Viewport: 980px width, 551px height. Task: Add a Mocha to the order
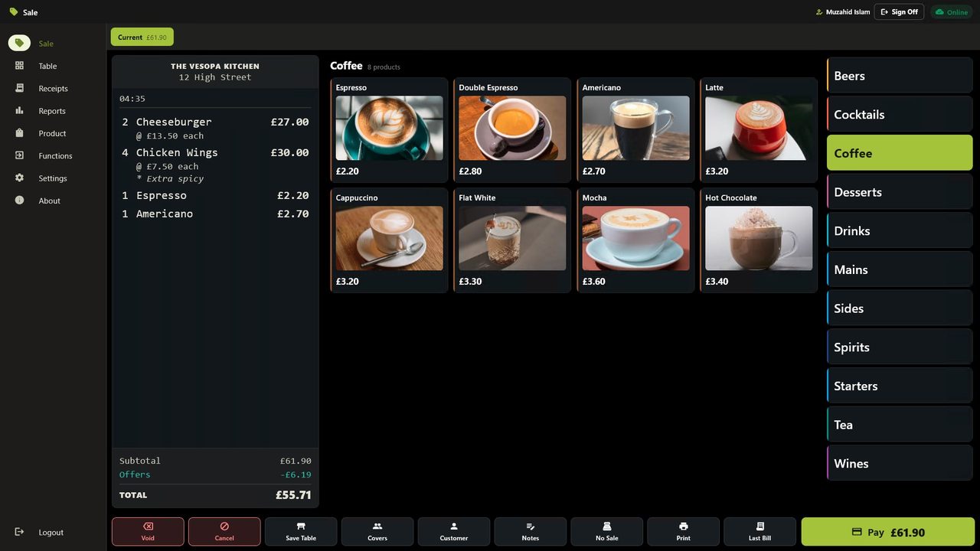pos(635,240)
